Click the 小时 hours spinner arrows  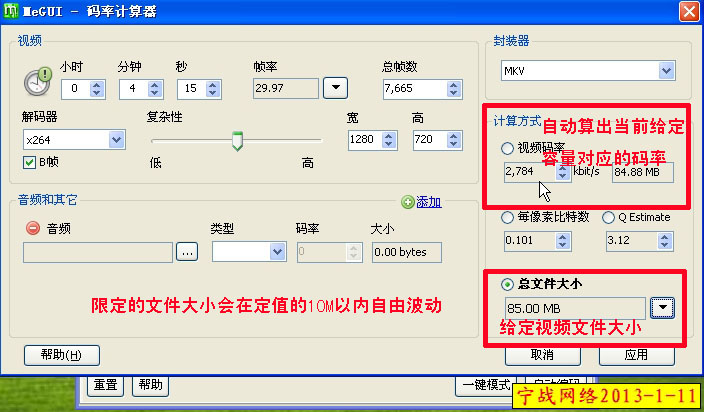(x=97, y=89)
